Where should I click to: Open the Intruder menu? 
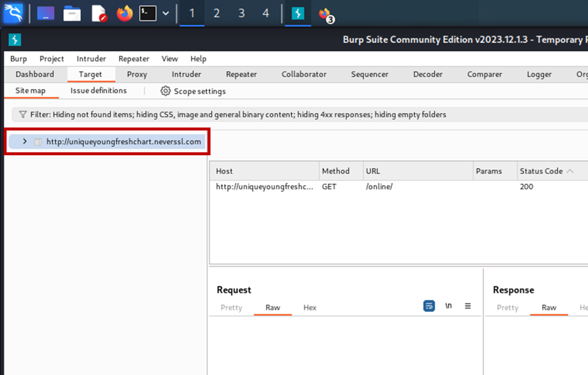point(91,59)
